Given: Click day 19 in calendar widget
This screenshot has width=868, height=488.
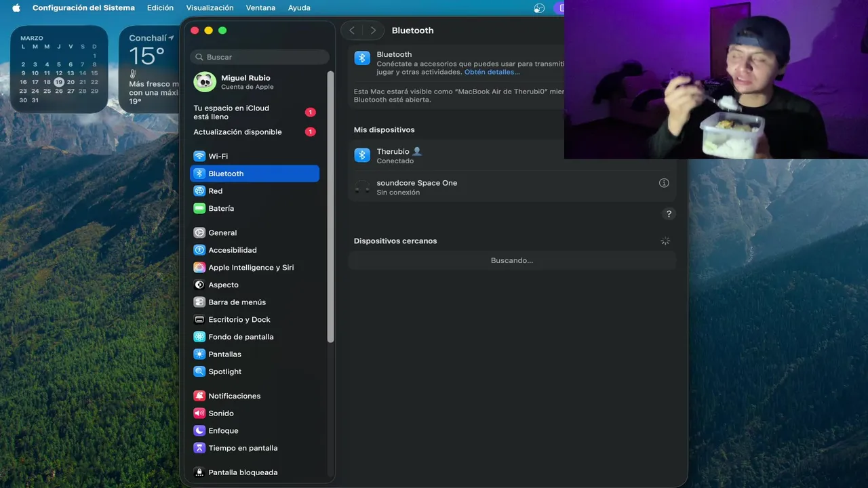Looking at the screenshot, I should 59,82.
